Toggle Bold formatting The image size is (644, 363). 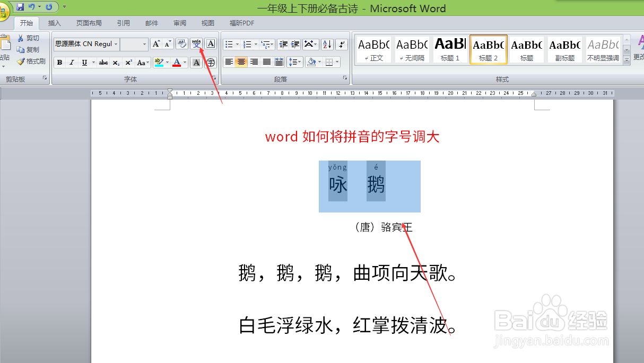(59, 63)
